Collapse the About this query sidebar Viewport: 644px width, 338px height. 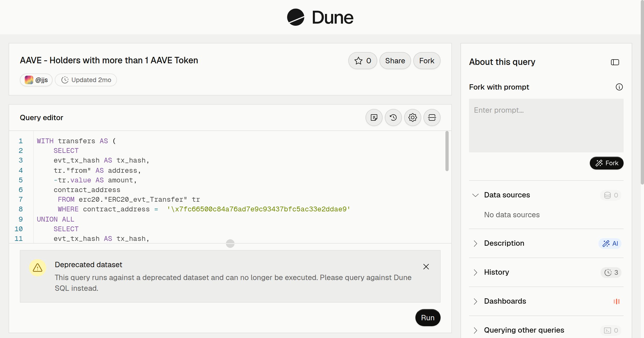(x=615, y=62)
